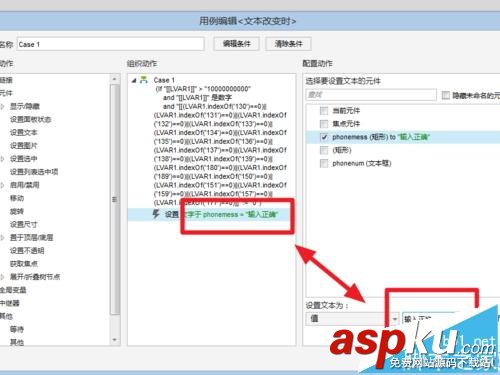
Task: Click the phonemess (矩形) to 输入正确 row
Action: coord(403,137)
